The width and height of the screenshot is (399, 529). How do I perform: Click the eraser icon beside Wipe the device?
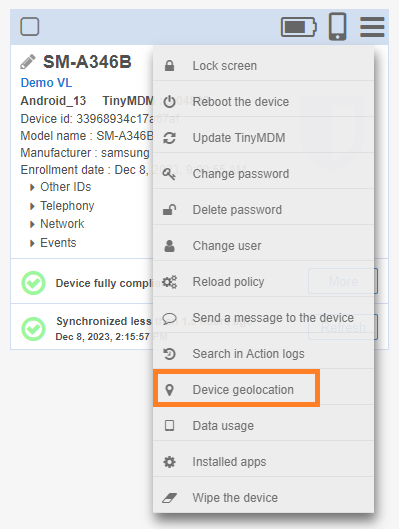(169, 498)
